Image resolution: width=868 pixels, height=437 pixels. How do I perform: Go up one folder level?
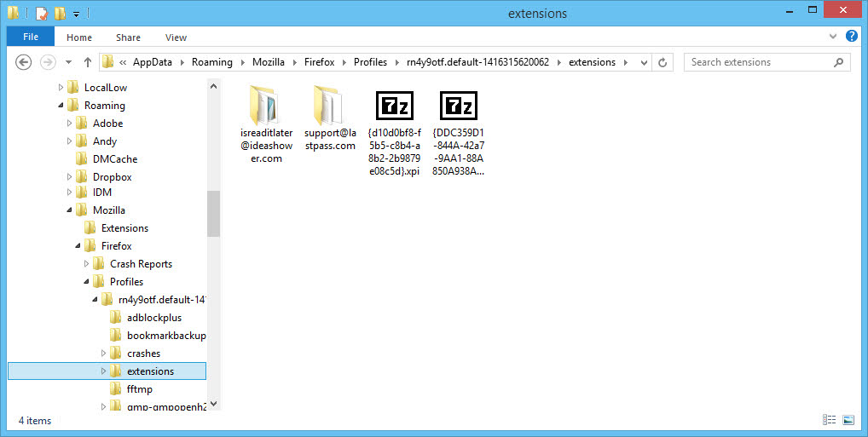[88, 62]
